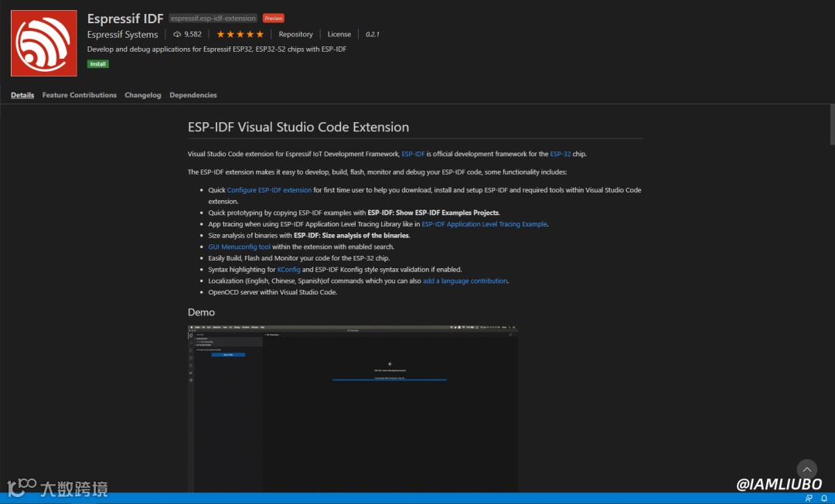Click the OpenOCD server bullet text

pyautogui.click(x=273, y=292)
